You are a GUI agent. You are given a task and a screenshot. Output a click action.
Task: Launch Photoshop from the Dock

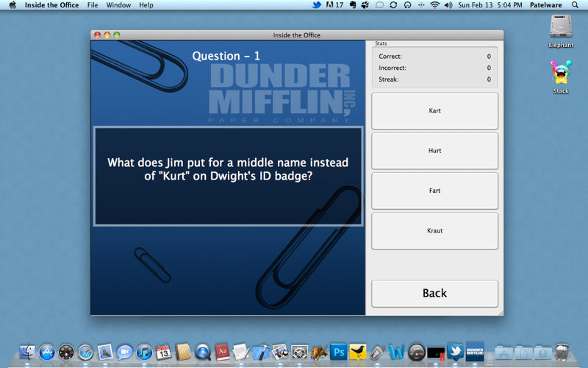click(x=339, y=353)
